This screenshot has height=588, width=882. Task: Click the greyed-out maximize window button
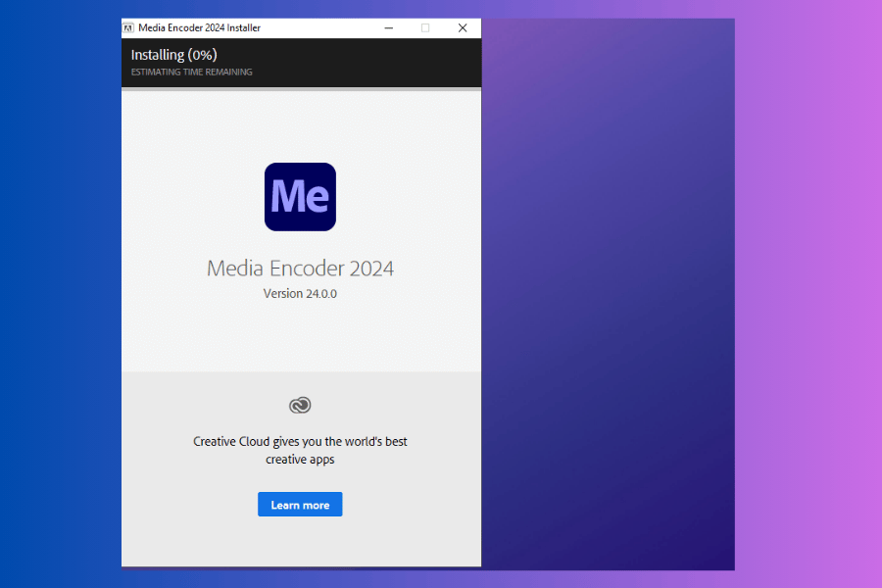pyautogui.click(x=425, y=28)
